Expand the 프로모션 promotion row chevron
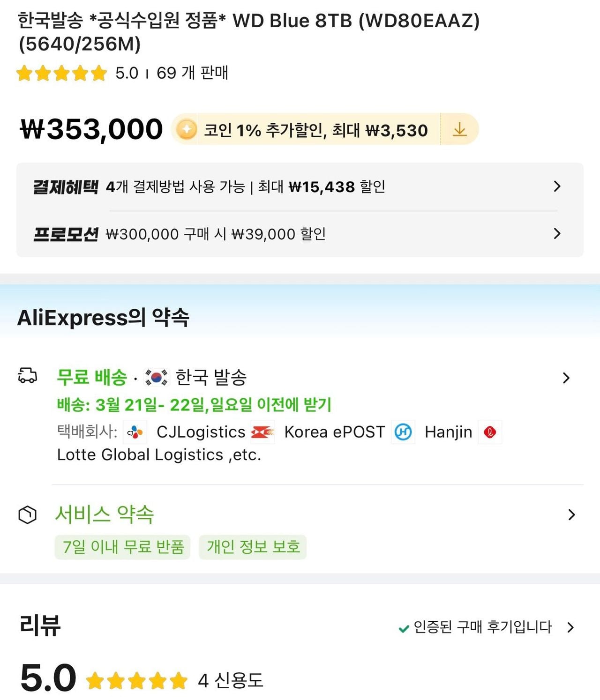This screenshot has height=700, width=600. point(557,233)
